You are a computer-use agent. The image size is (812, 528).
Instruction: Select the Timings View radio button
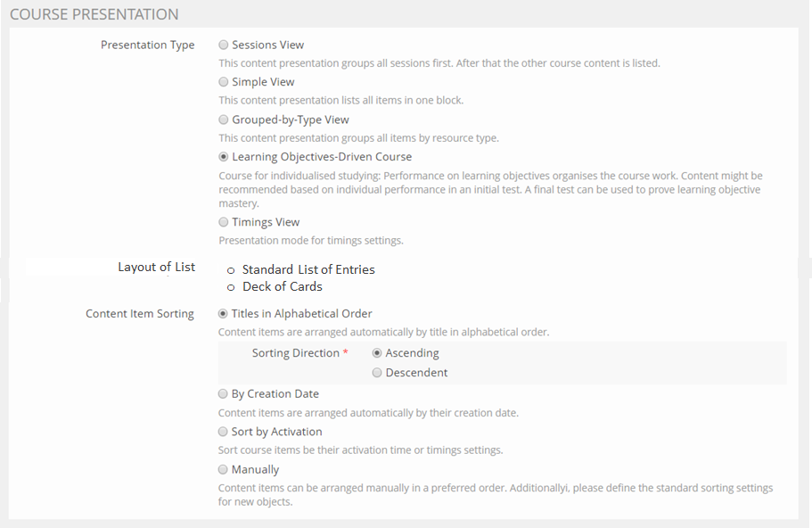[x=224, y=222]
